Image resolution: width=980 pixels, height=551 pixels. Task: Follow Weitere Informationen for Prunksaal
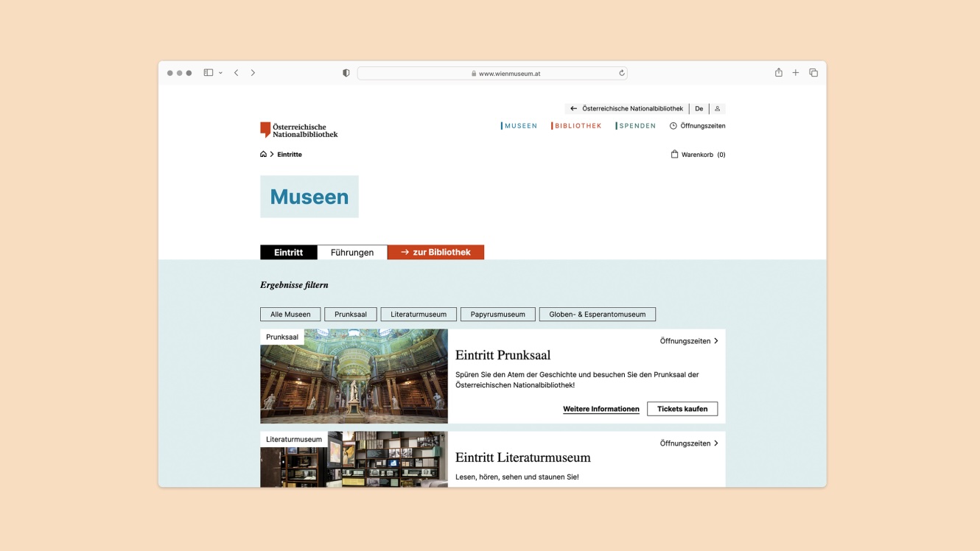(601, 410)
